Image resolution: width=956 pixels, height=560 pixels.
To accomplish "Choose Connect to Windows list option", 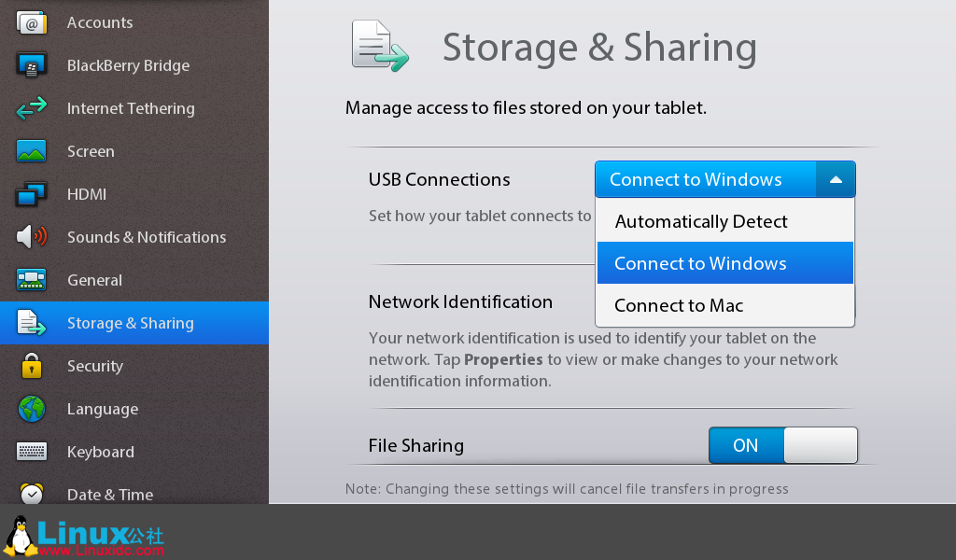I will pyautogui.click(x=724, y=263).
